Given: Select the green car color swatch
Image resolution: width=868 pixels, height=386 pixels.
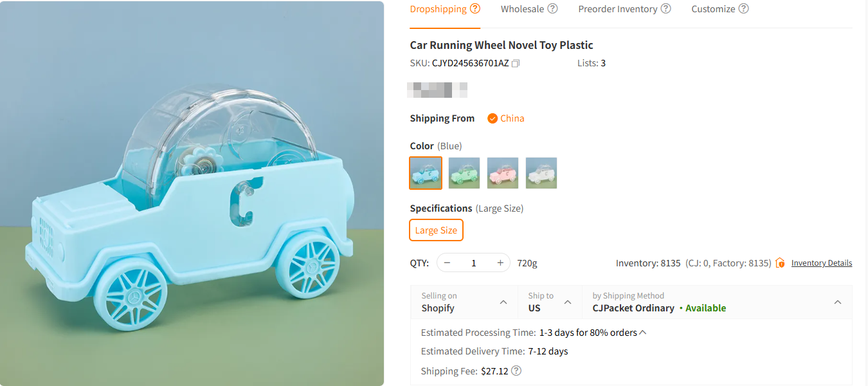Looking at the screenshot, I should coord(464,172).
